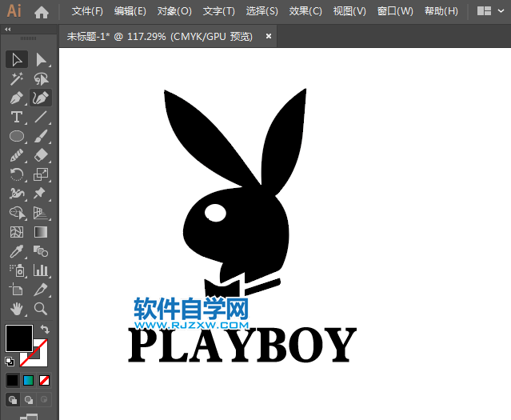Viewport: 511px width, 420px height.
Task: Click the Stroke box with none
Action: (41, 359)
